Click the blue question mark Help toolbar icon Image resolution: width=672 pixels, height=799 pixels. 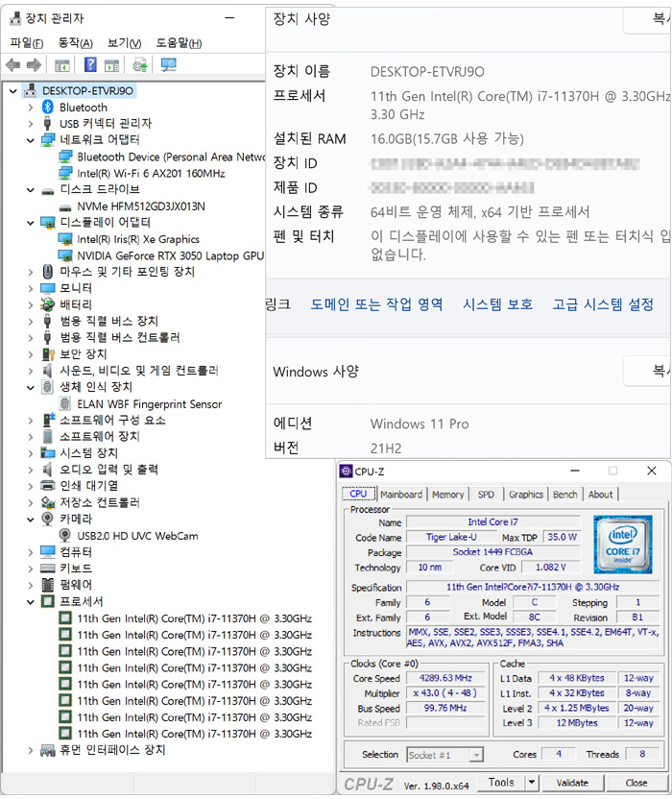point(90,64)
